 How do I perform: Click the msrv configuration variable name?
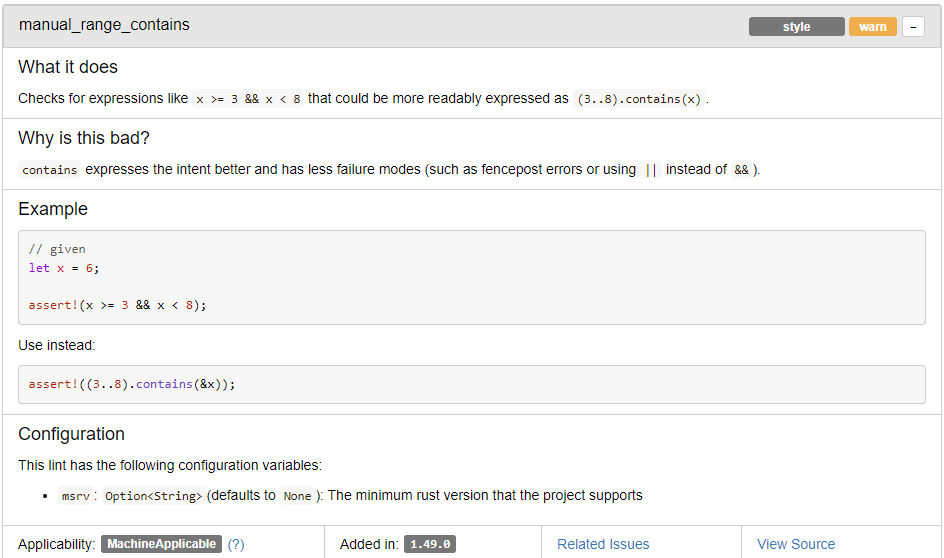click(75, 496)
